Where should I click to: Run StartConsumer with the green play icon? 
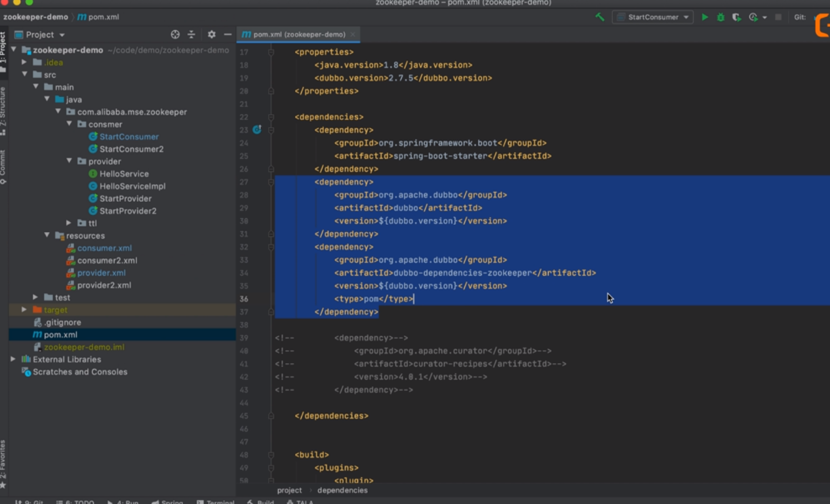pos(705,17)
